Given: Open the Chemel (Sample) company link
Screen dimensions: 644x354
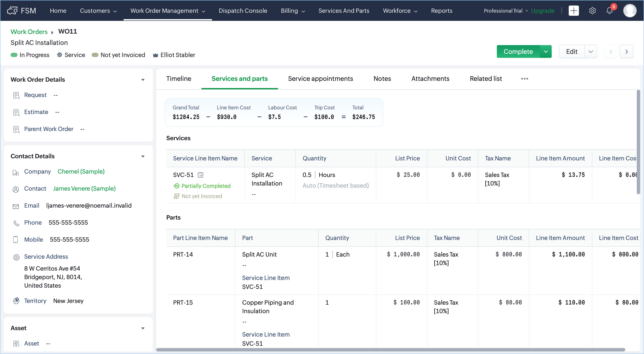Looking at the screenshot, I should pyautogui.click(x=81, y=172).
